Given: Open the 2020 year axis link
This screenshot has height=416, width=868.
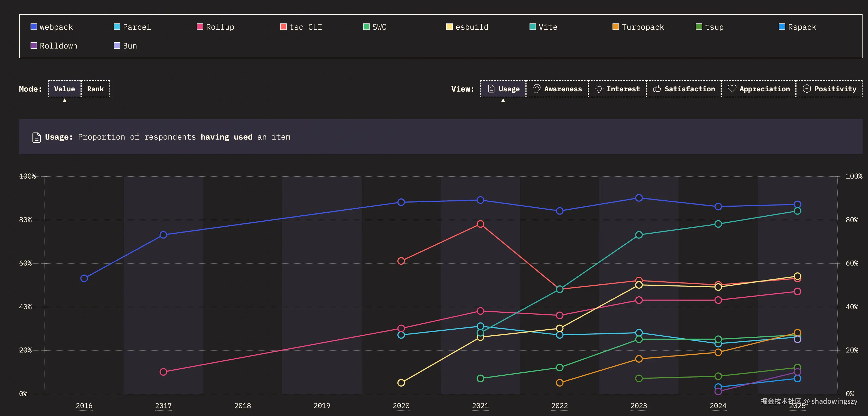Looking at the screenshot, I should tap(401, 406).
